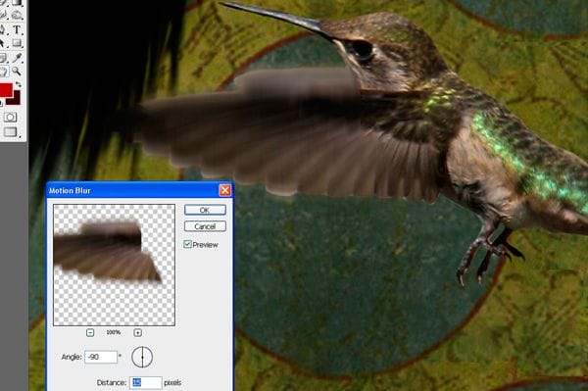588x391 pixels.
Task: Confirm Motion Blur with OK
Action: 205,210
